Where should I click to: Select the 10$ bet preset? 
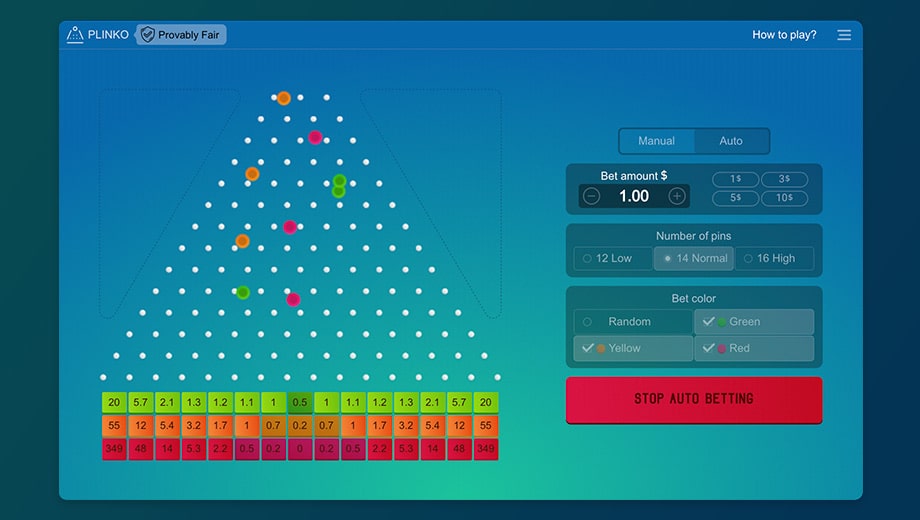click(x=784, y=198)
